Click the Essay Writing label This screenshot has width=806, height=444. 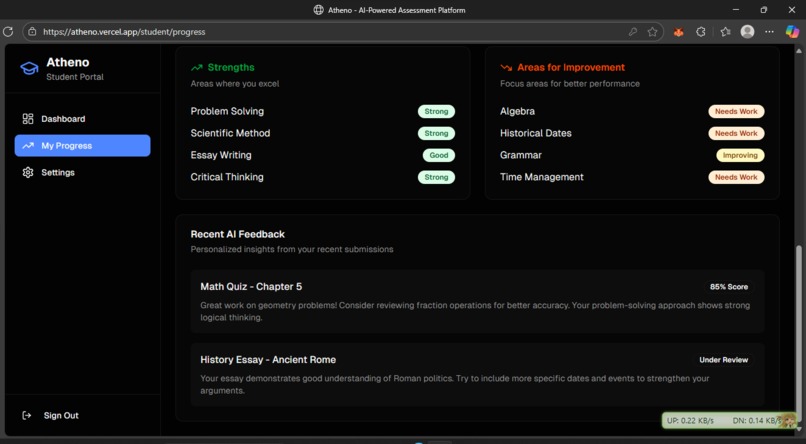[221, 155]
